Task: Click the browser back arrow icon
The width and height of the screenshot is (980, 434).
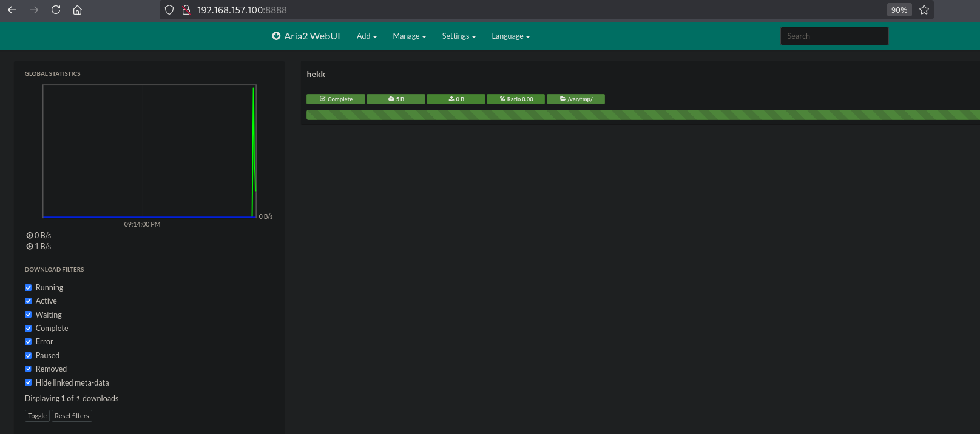Action: pos(12,10)
